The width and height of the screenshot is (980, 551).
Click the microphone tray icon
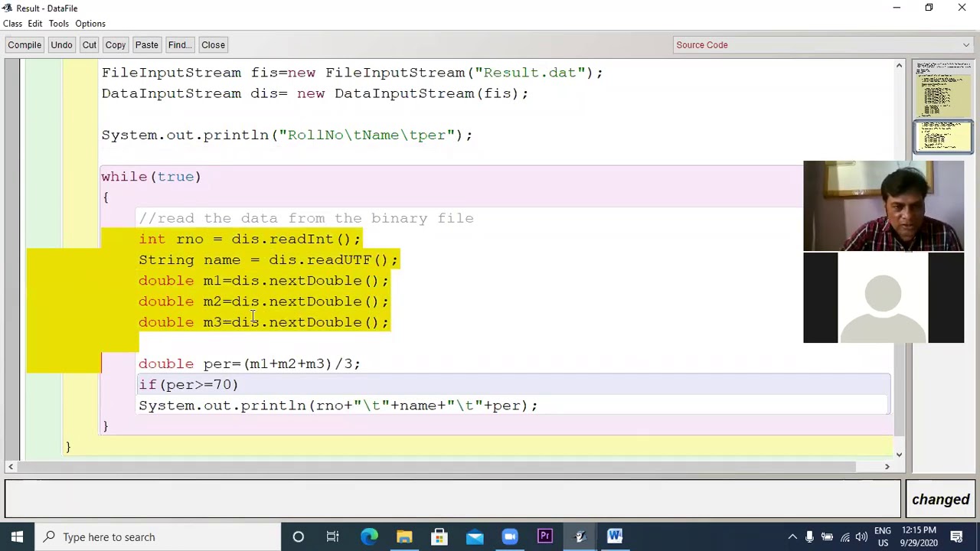coord(809,537)
